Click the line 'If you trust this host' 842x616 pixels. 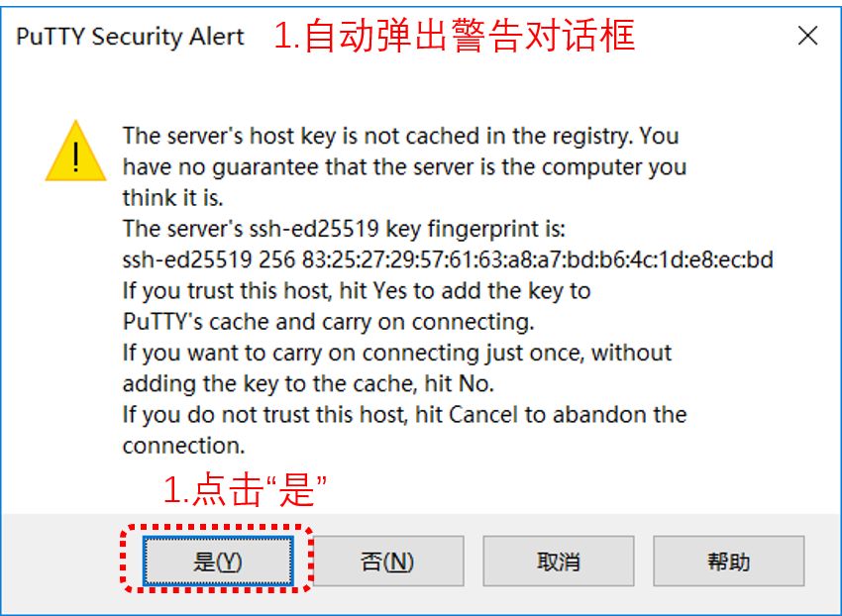[357, 291]
